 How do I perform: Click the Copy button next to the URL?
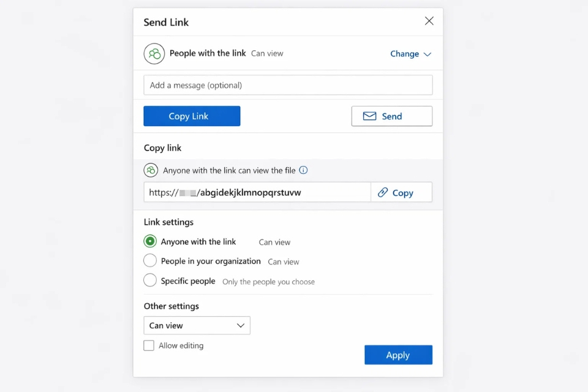click(401, 192)
